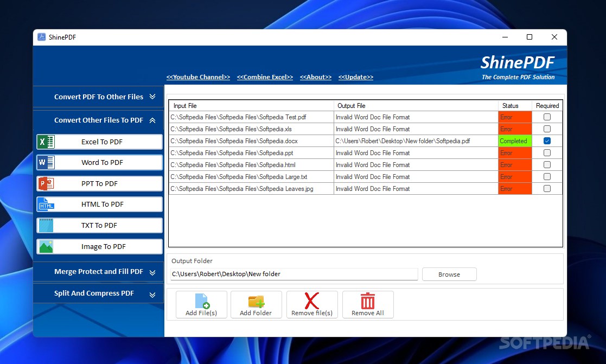
Task: Click the notepad icon beside TXT To PDF
Action: tap(46, 225)
